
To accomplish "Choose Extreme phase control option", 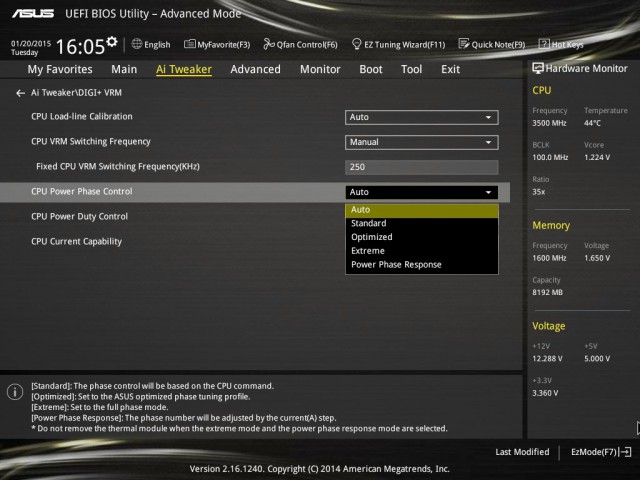I will pos(422,251).
